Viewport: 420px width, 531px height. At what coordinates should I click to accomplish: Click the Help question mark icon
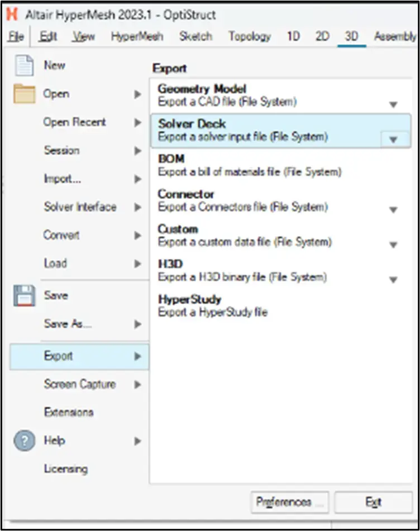[x=24, y=441]
